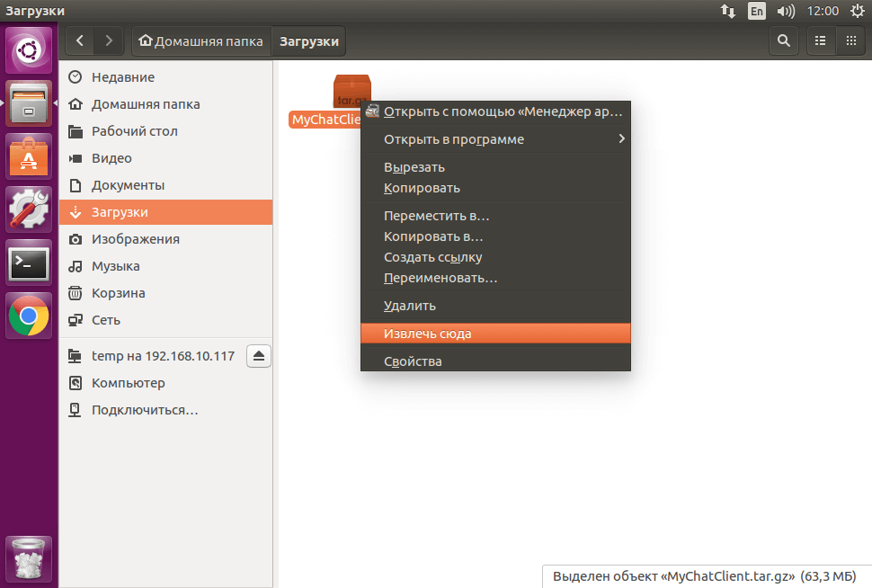Click the back navigation arrow
Screen dimensions: 872x588
point(79,40)
